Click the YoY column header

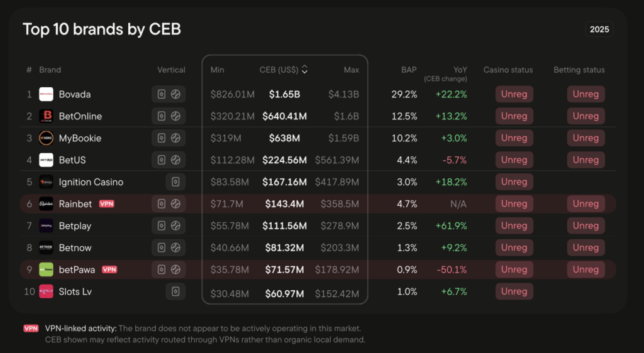click(460, 70)
